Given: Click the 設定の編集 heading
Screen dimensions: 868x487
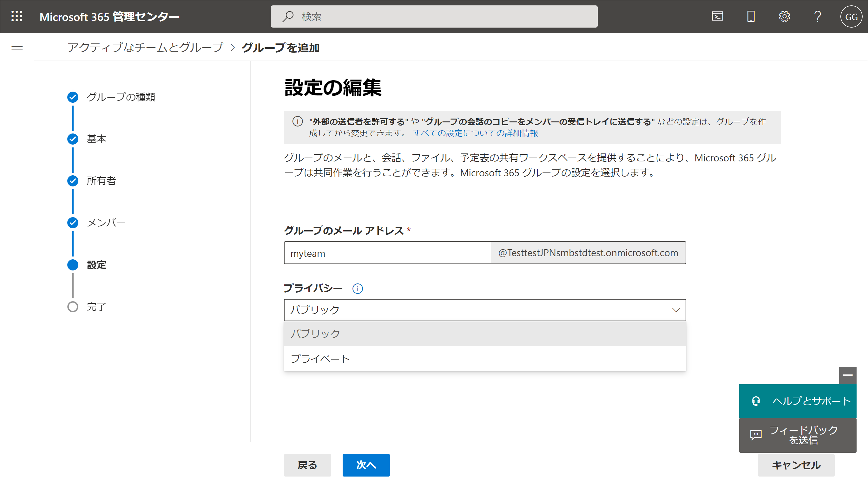Looking at the screenshot, I should pyautogui.click(x=333, y=88).
